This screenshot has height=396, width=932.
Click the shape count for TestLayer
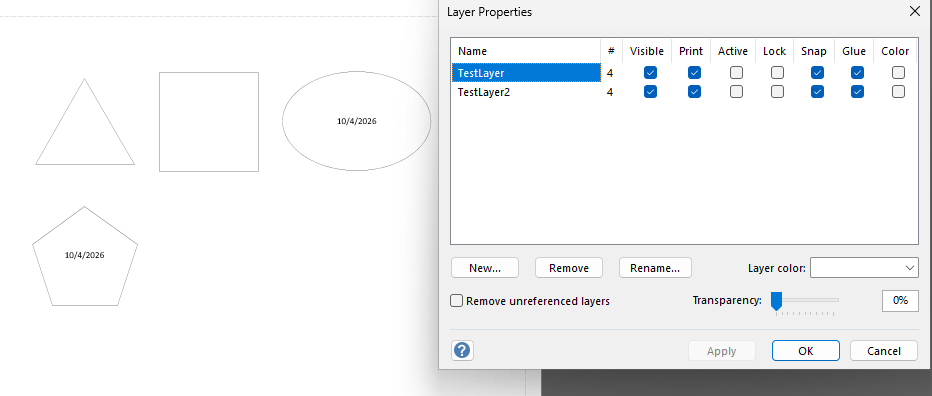click(610, 73)
